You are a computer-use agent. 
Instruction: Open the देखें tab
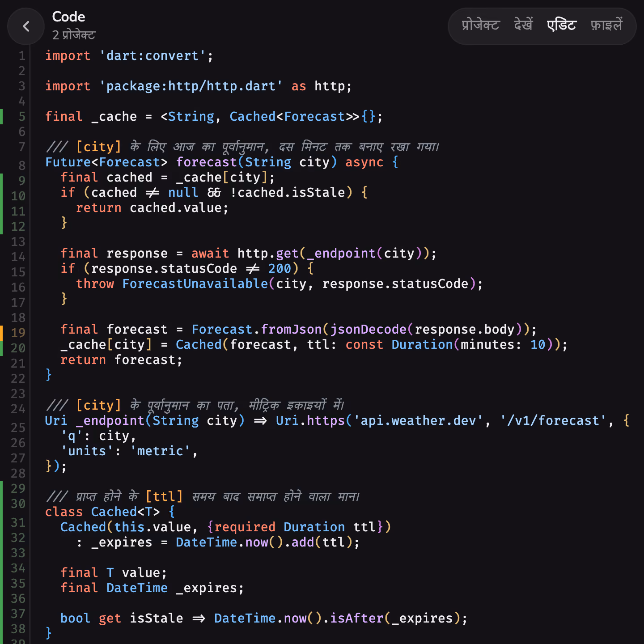pyautogui.click(x=523, y=25)
